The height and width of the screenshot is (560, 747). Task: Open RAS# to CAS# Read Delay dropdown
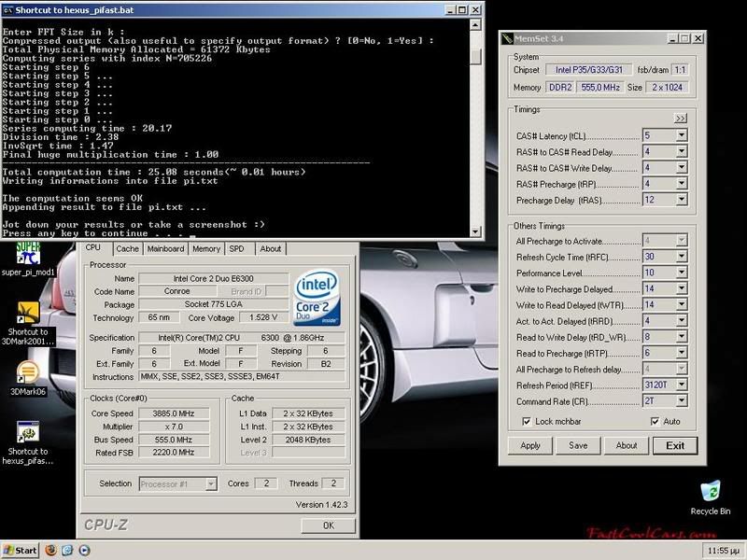pos(682,152)
